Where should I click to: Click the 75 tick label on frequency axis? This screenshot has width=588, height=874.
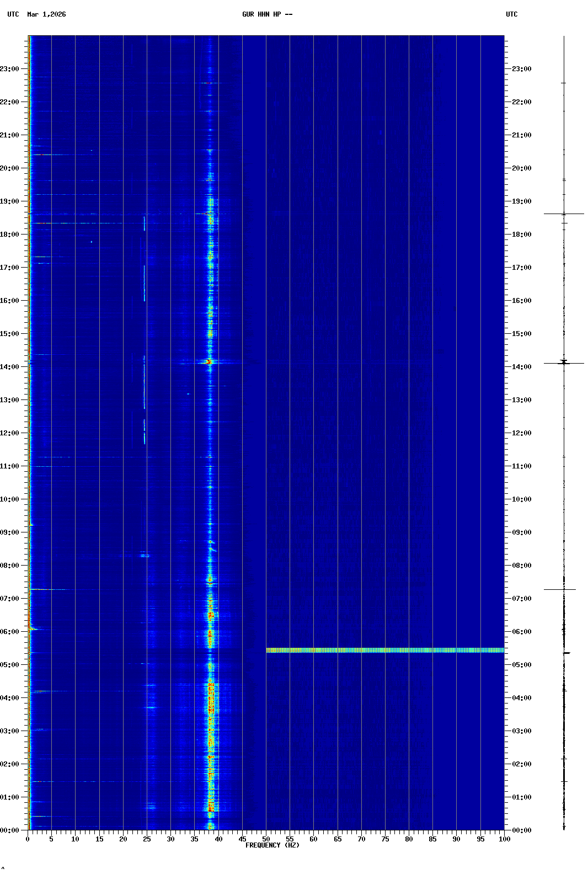click(385, 839)
